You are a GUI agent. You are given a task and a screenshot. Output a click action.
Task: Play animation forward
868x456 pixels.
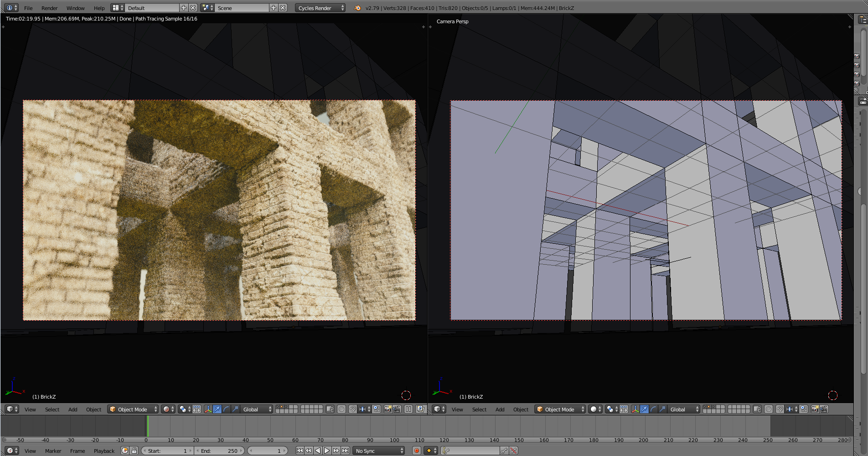327,451
